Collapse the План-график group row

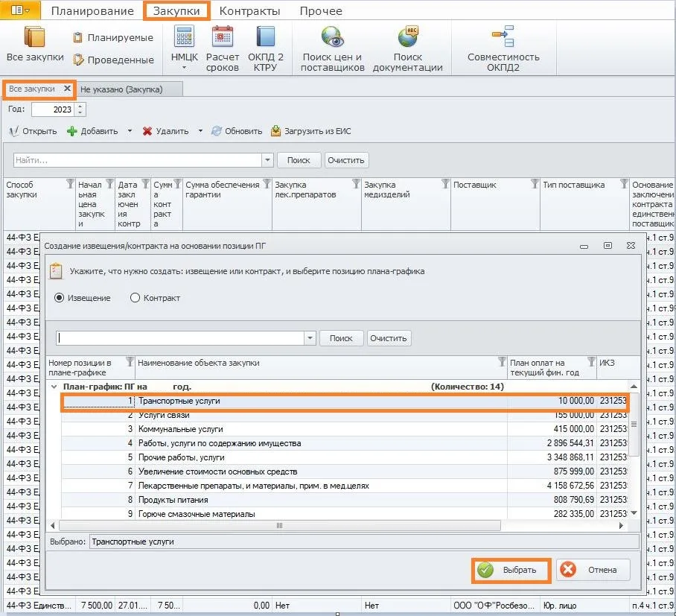(x=54, y=387)
